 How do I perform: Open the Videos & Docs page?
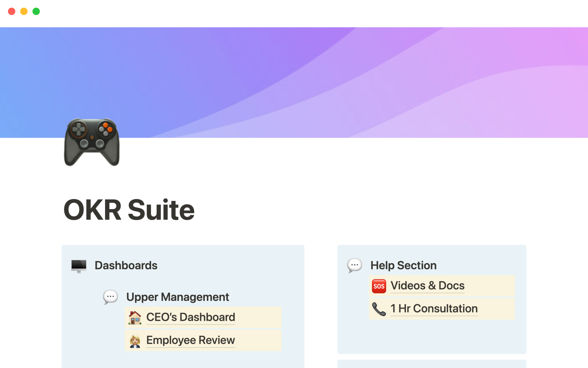[427, 286]
